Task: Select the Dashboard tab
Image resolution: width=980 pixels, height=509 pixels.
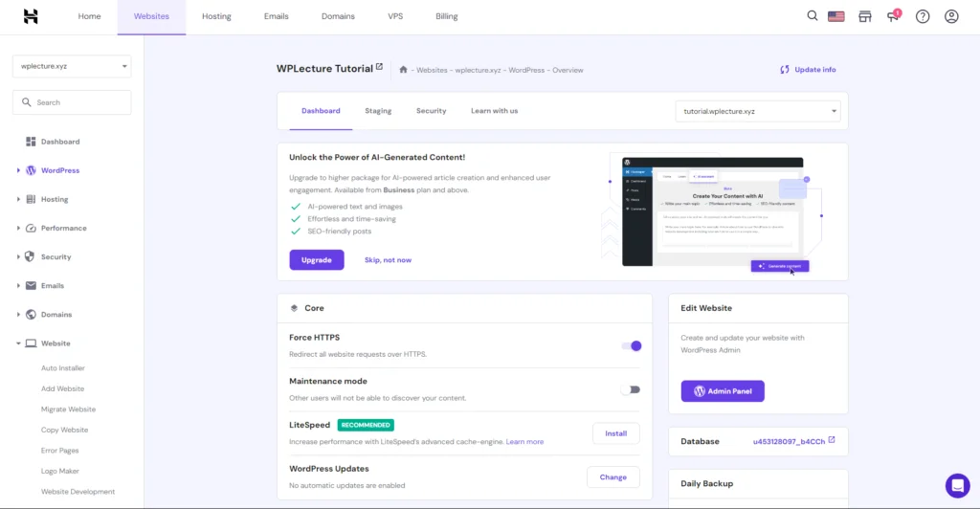Action: [x=321, y=111]
